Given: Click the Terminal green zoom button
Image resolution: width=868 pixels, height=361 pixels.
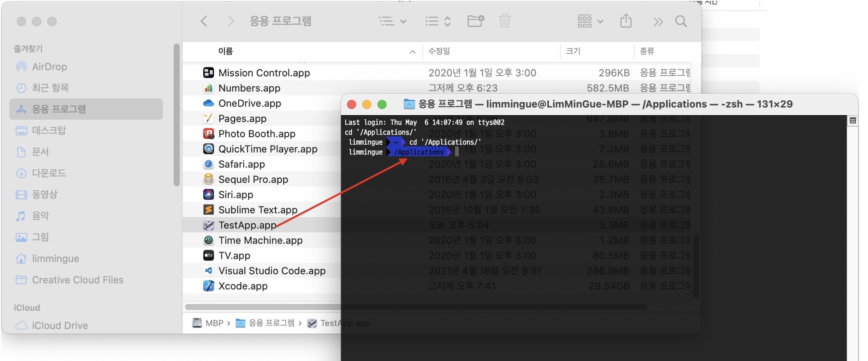Looking at the screenshot, I should click(382, 104).
